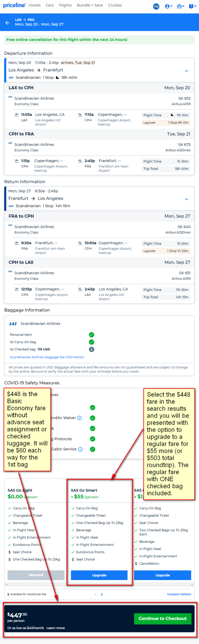Open the Compare Options link
199x644 pixels.
(x=179, y=594)
